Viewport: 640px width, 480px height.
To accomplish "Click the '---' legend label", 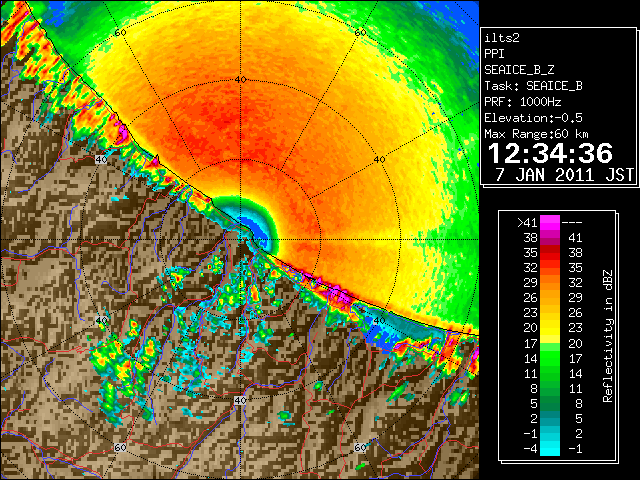I will tap(572, 222).
